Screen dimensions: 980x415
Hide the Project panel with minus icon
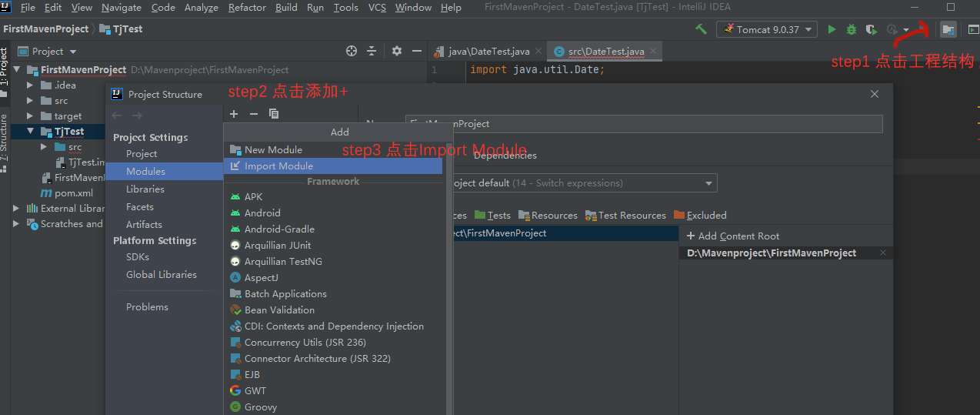tap(417, 51)
